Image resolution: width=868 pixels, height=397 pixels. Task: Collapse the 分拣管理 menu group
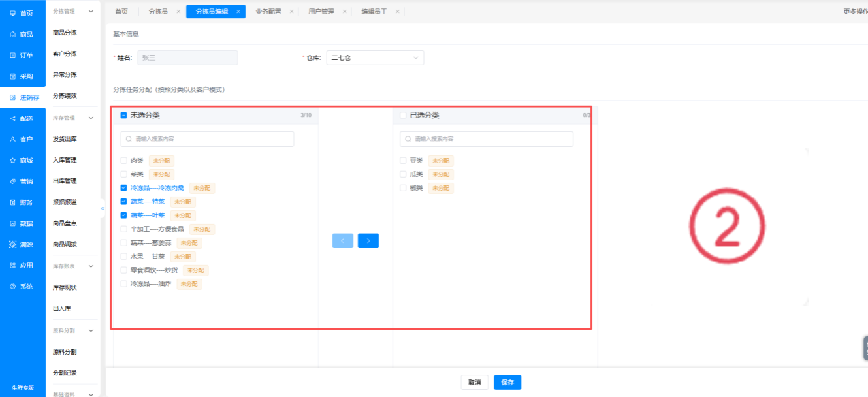[x=91, y=12]
